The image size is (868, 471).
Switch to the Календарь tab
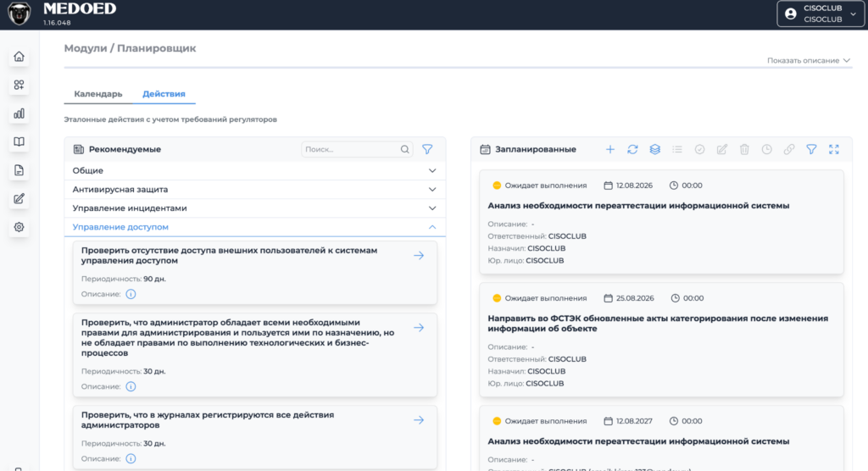98,93
